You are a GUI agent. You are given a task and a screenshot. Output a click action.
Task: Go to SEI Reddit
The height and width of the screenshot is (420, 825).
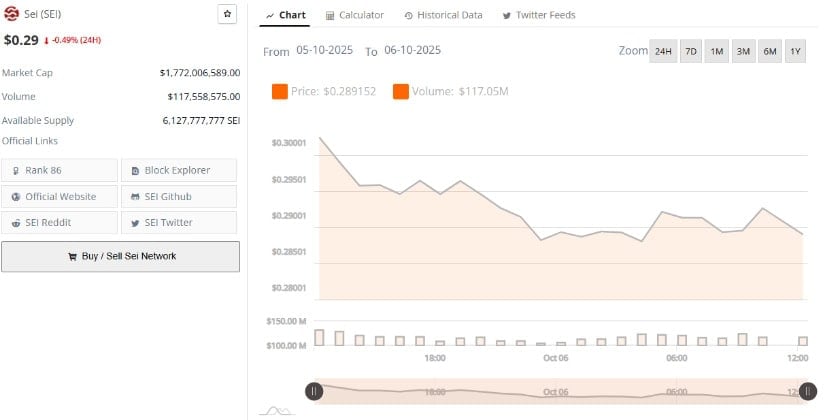(59, 222)
